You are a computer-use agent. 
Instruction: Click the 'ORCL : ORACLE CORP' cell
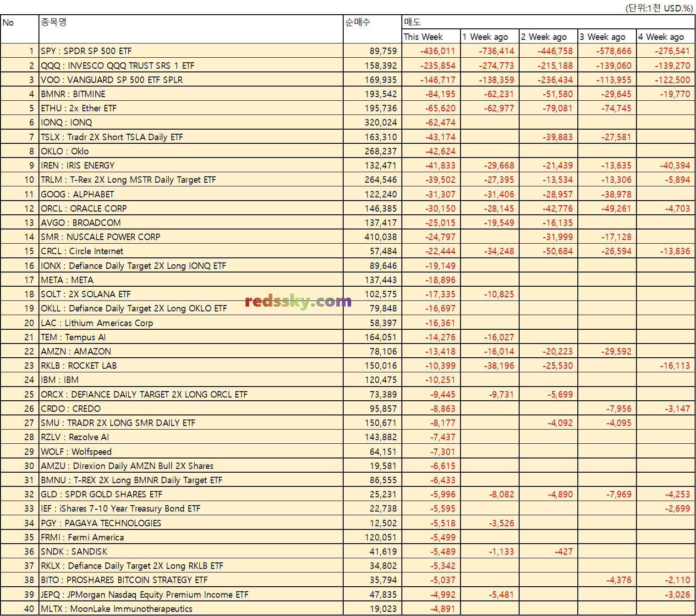point(191,208)
